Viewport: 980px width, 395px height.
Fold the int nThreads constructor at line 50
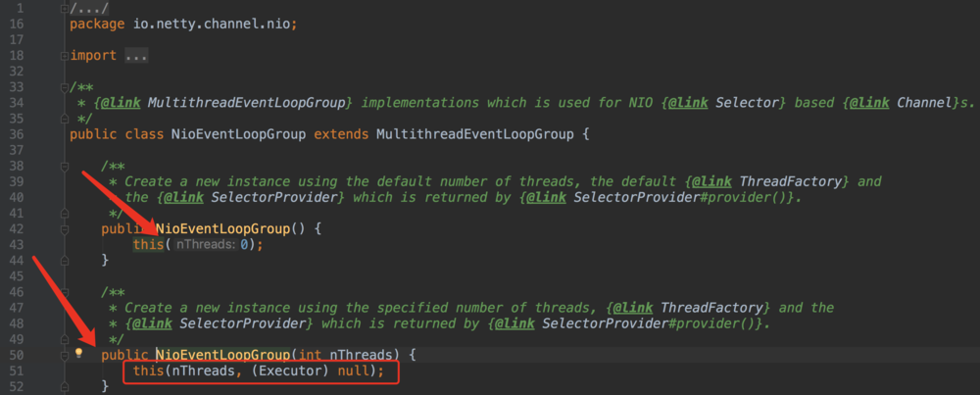point(94,354)
